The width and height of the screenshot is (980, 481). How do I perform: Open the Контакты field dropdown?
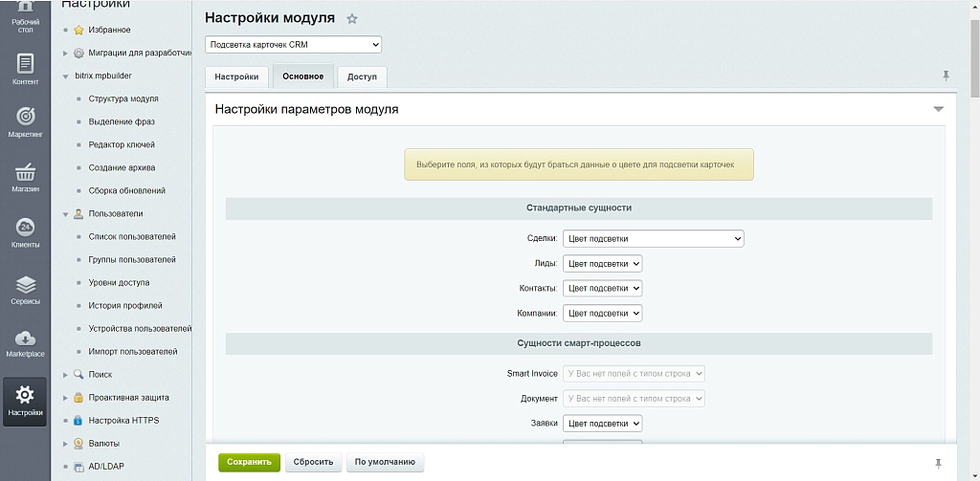603,289
